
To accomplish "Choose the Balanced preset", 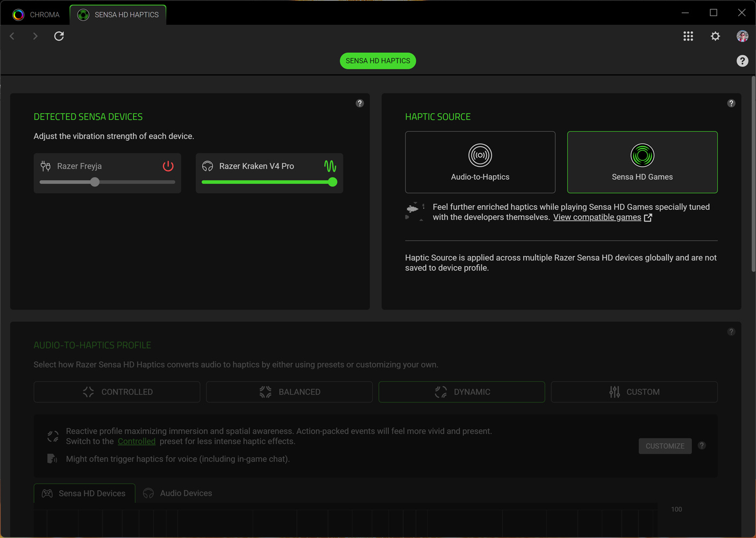I will 289,392.
